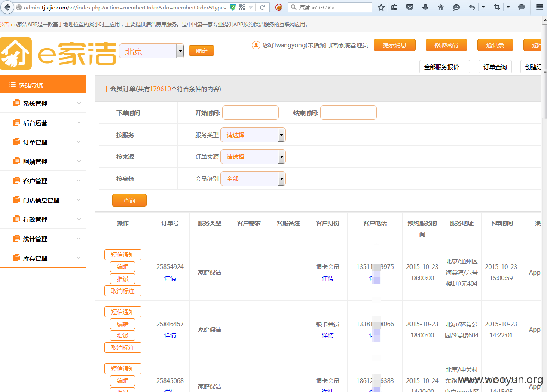Click 取消标注 for order 25846457
The width and height of the screenshot is (547, 392).
(x=123, y=348)
